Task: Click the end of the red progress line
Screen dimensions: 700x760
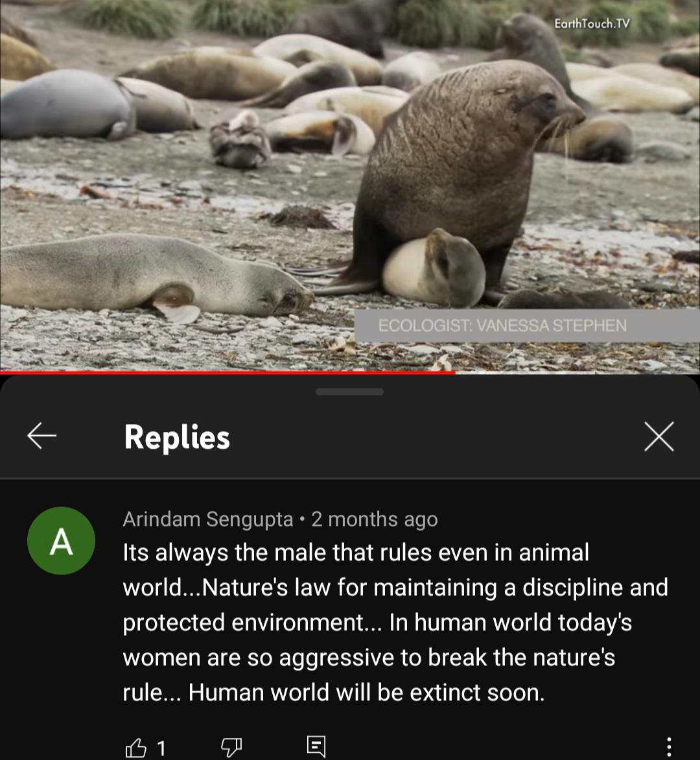Action: click(x=454, y=373)
